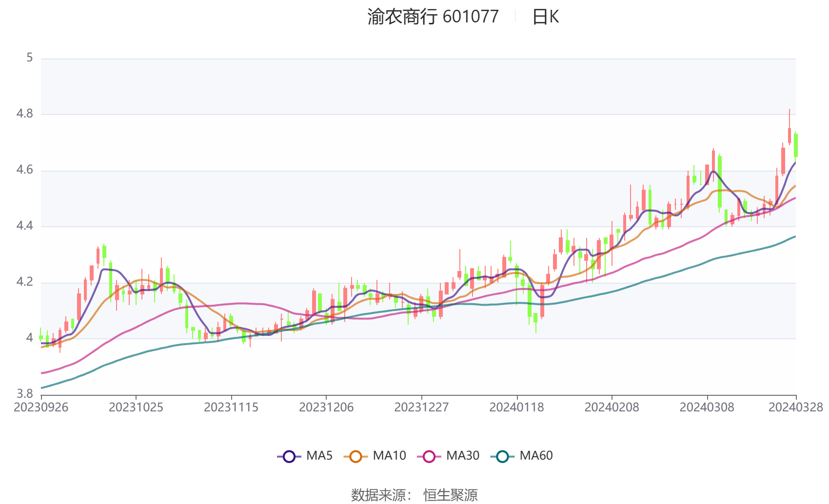
Task: Click the 20230926 x-axis date label
Action: [x=41, y=407]
